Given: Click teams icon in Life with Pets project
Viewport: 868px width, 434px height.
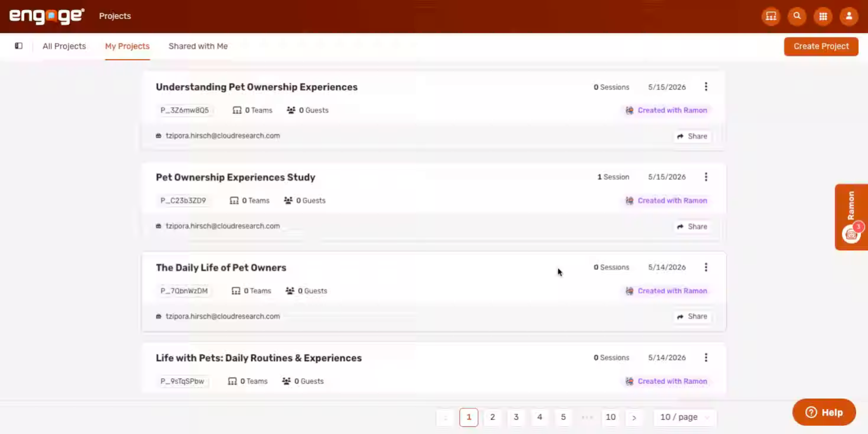Looking at the screenshot, I should [232, 382].
